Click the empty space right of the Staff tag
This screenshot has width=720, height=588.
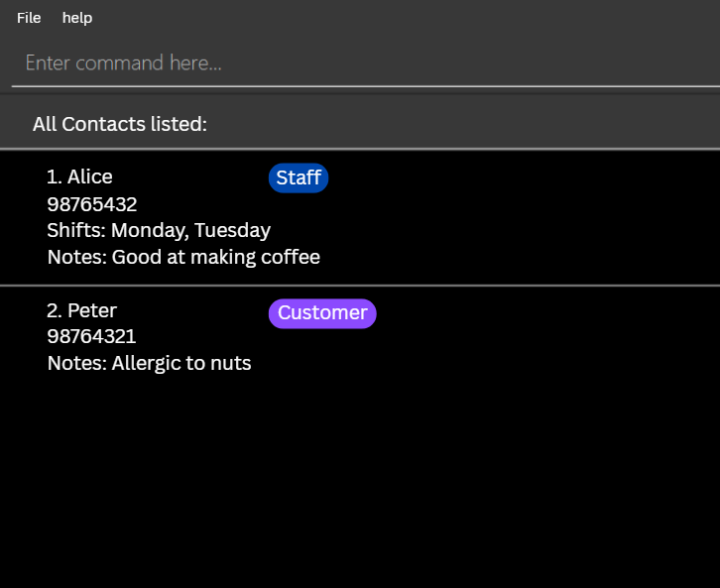point(516,178)
